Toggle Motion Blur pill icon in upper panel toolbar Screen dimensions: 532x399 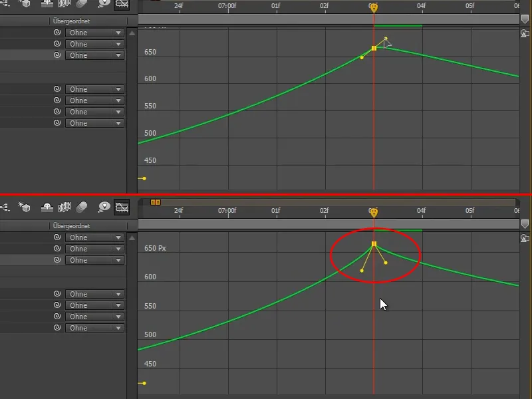click(81, 4)
